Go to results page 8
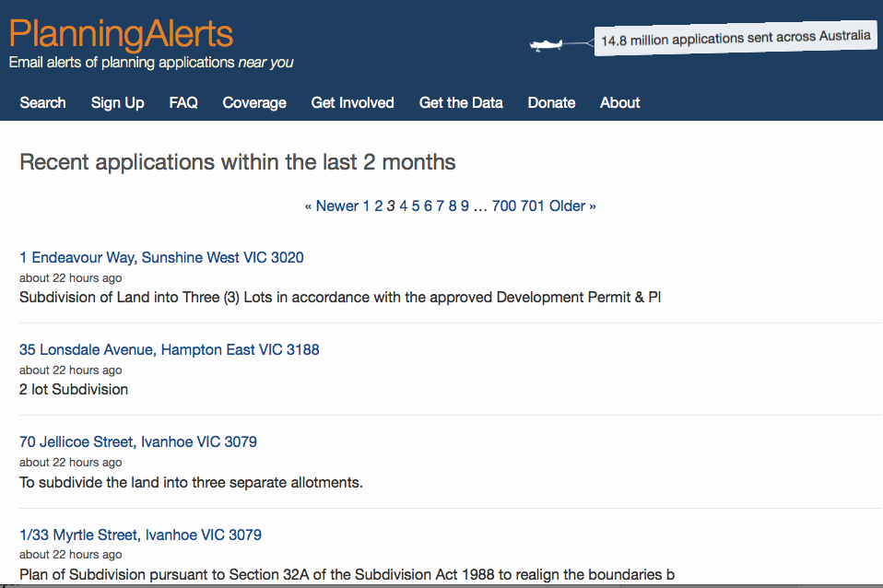The height and width of the screenshot is (588, 883). [x=453, y=206]
